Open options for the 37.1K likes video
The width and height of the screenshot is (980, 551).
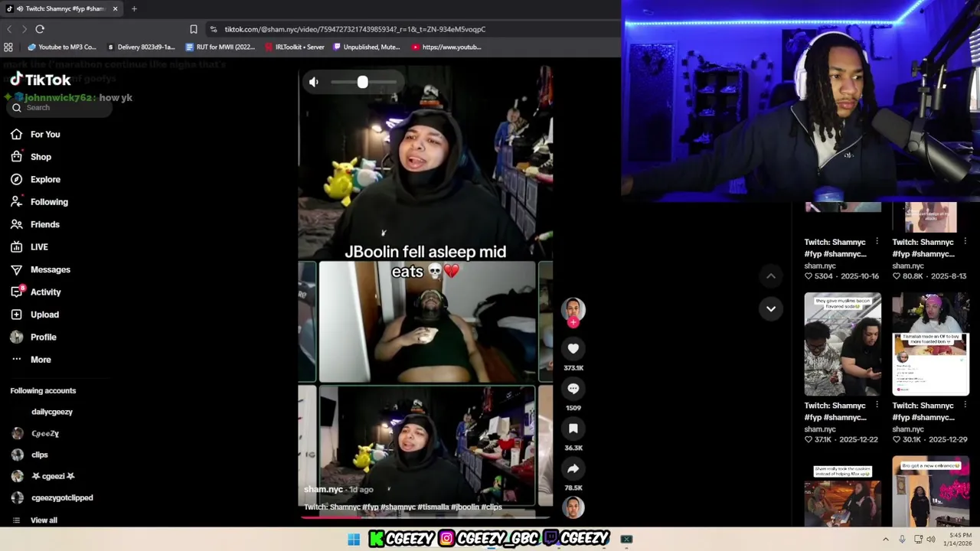877,406
